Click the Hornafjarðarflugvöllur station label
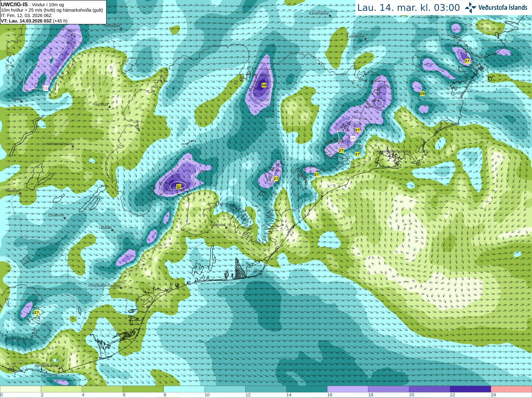 [x=393, y=152]
